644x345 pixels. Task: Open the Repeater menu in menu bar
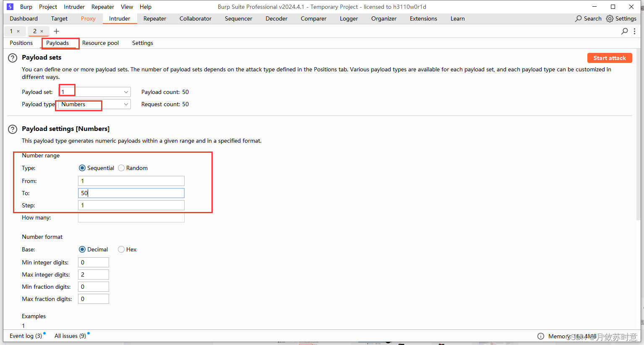(x=103, y=7)
